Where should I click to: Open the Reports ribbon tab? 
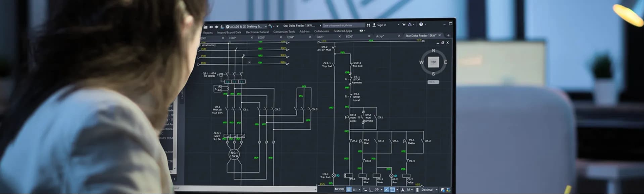point(208,33)
